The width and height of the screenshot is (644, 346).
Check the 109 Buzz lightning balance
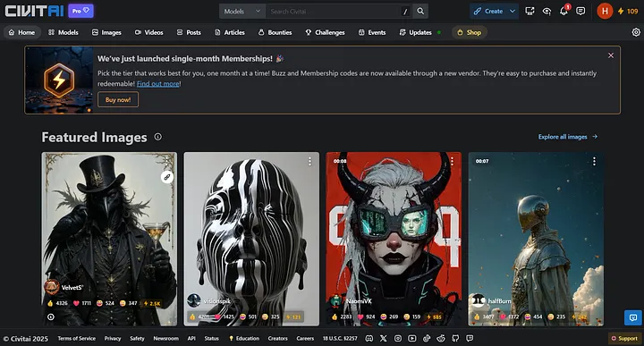click(628, 11)
